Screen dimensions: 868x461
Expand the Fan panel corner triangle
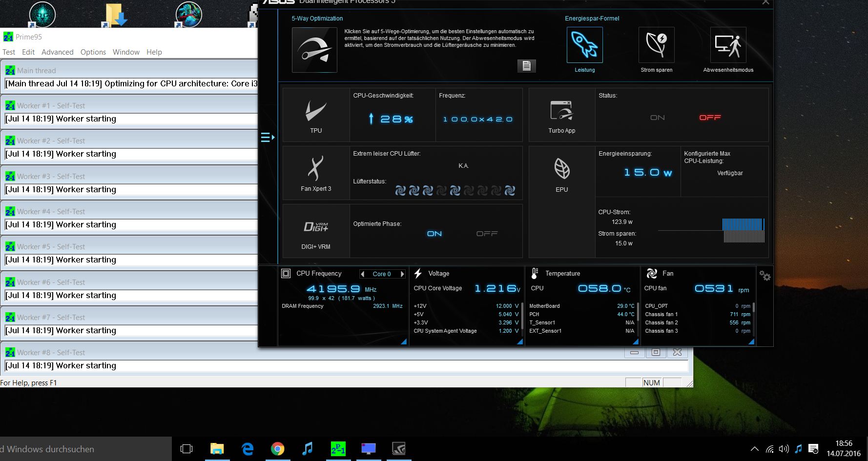pyautogui.click(x=751, y=341)
